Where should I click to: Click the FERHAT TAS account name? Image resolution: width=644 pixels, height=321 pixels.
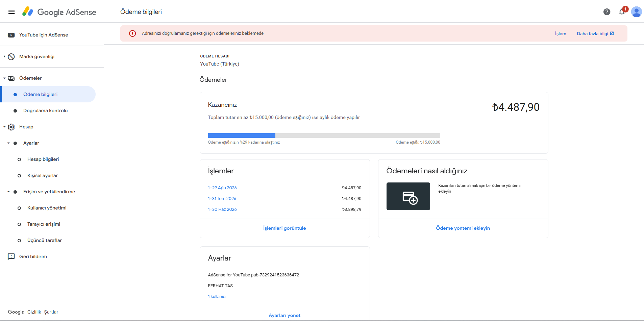pyautogui.click(x=220, y=286)
